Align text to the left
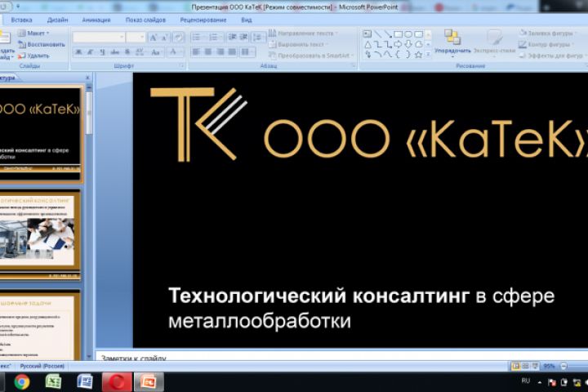 click(196, 51)
